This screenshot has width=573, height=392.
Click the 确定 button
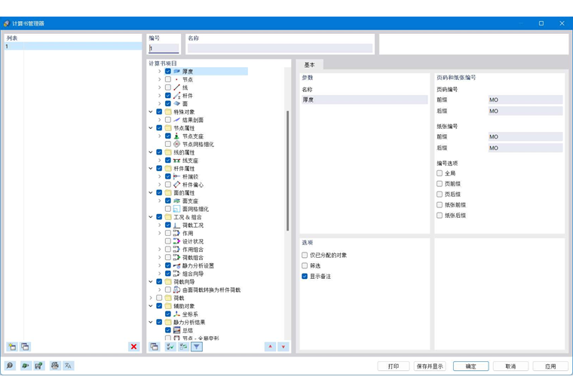click(471, 366)
